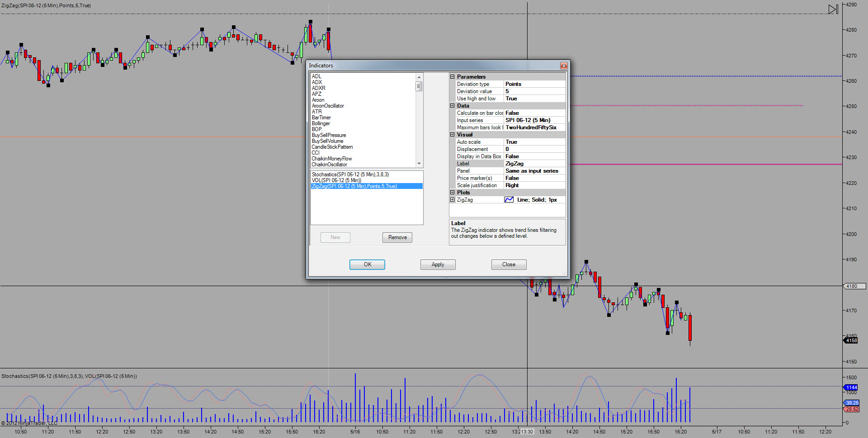This screenshot has height=438, width=868.
Task: Click the 4158 last price marker
Action: [x=851, y=340]
